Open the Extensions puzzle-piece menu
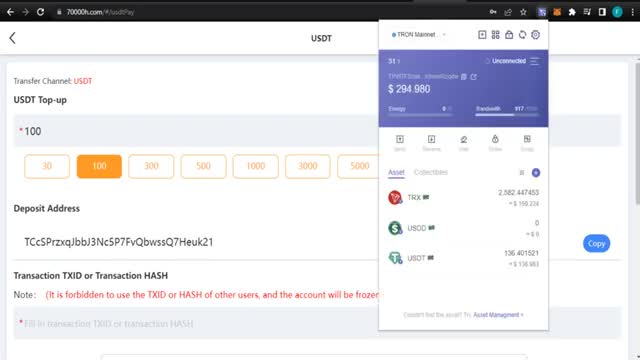 tap(572, 12)
